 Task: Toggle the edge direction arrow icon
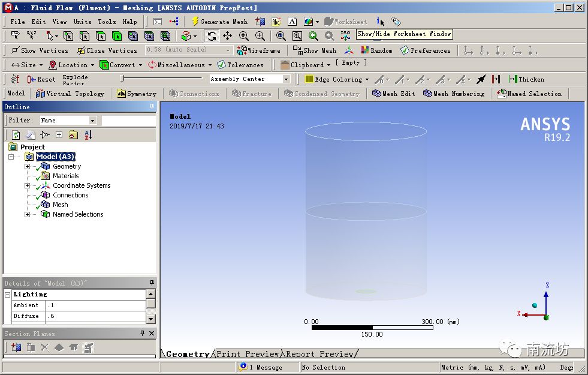pos(481,79)
